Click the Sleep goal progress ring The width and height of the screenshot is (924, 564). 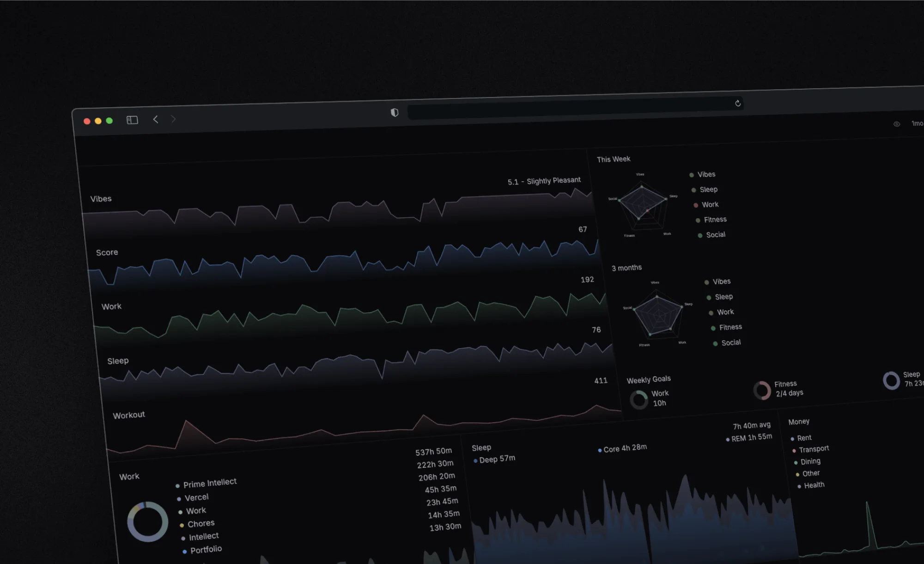click(892, 380)
